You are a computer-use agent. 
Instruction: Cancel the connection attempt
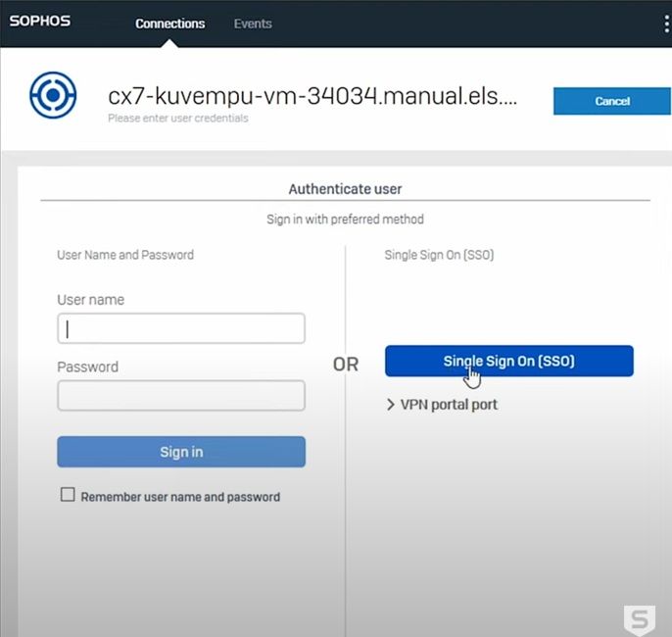[612, 101]
